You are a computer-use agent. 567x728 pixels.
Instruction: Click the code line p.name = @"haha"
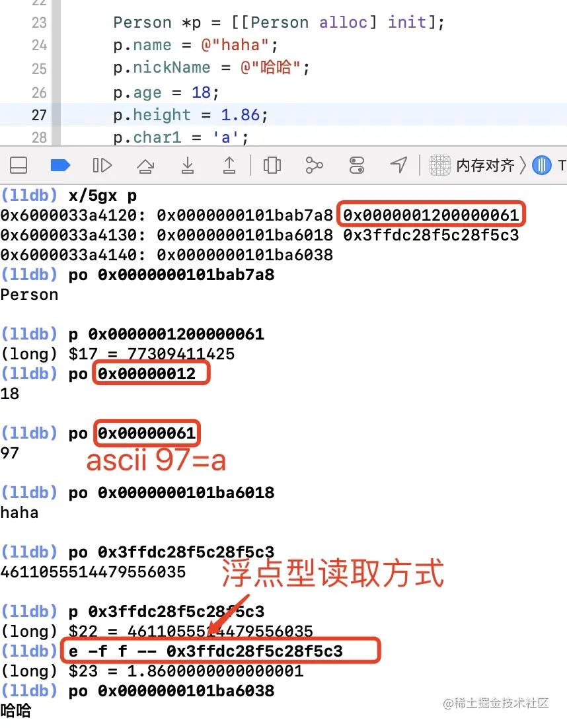[x=196, y=45]
